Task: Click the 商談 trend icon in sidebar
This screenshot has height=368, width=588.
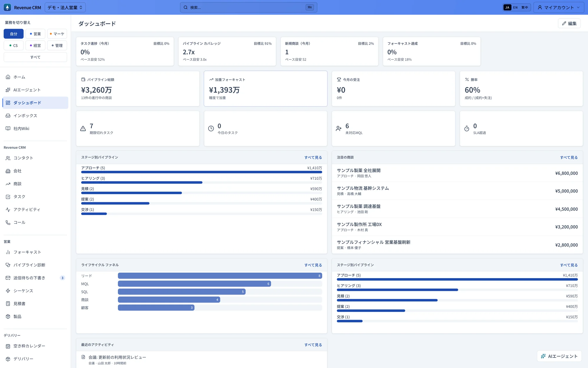Action: (x=8, y=184)
